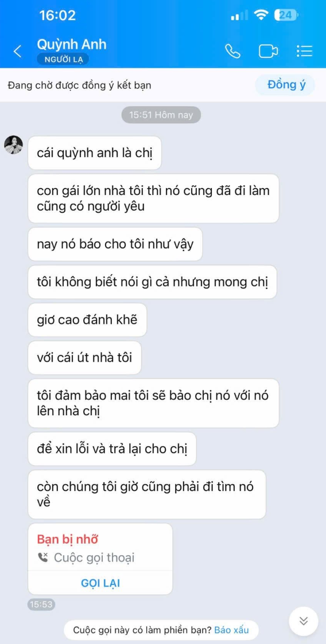Select message 'với cái út nhà tôi'
The height and width of the screenshot is (644, 326).
pos(85,357)
